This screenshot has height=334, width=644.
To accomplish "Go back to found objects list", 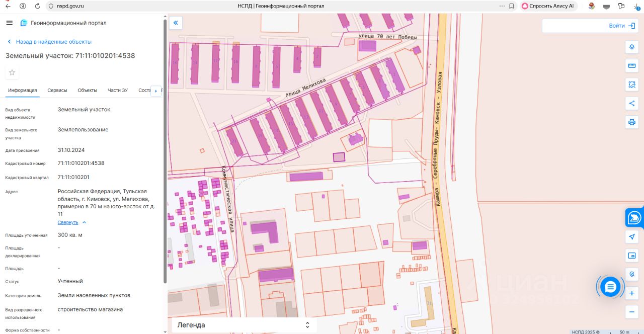I will pyautogui.click(x=49, y=42).
